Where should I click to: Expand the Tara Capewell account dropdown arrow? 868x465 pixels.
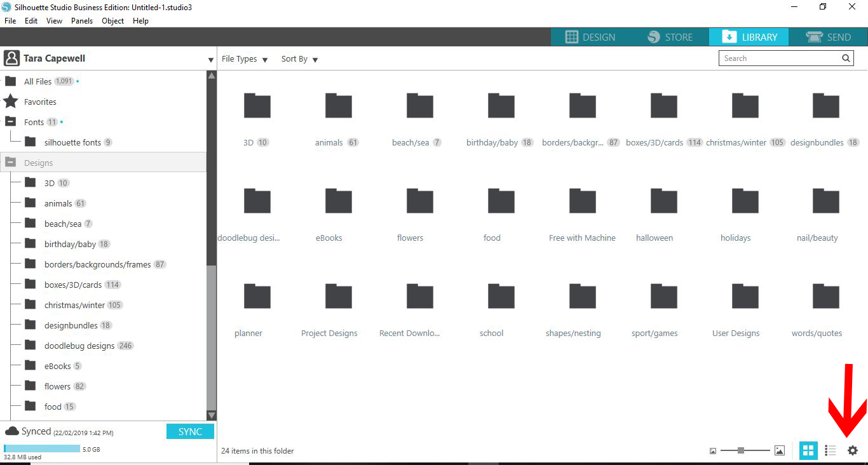[211, 60]
